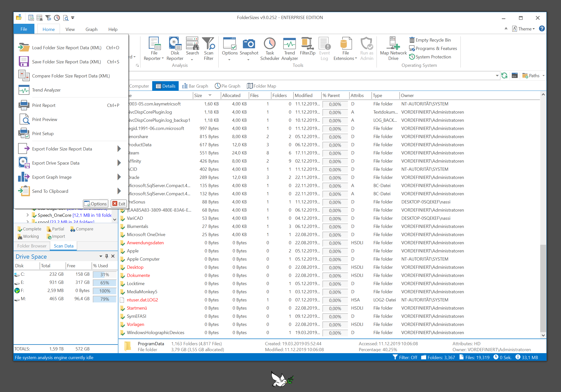The width and height of the screenshot is (561, 392).
Task: Open Print Preview
Action: 71,119
